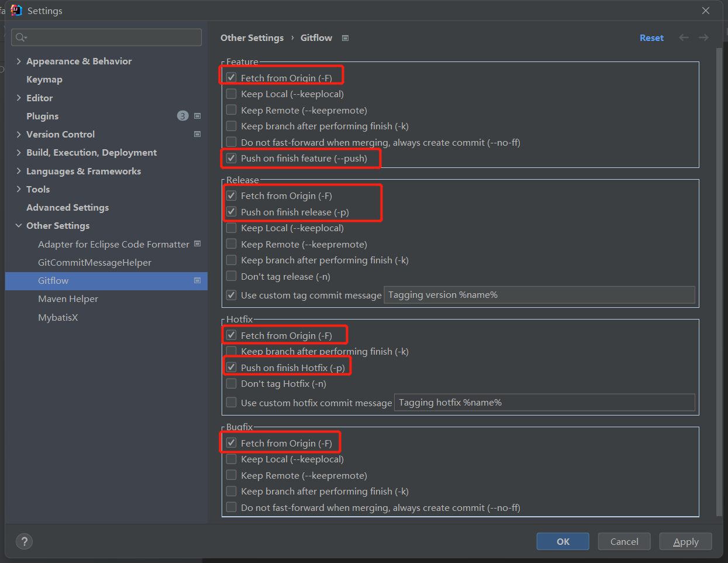The height and width of the screenshot is (563, 728).
Task: Click the search magnifier icon in settings
Action: [x=21, y=37]
